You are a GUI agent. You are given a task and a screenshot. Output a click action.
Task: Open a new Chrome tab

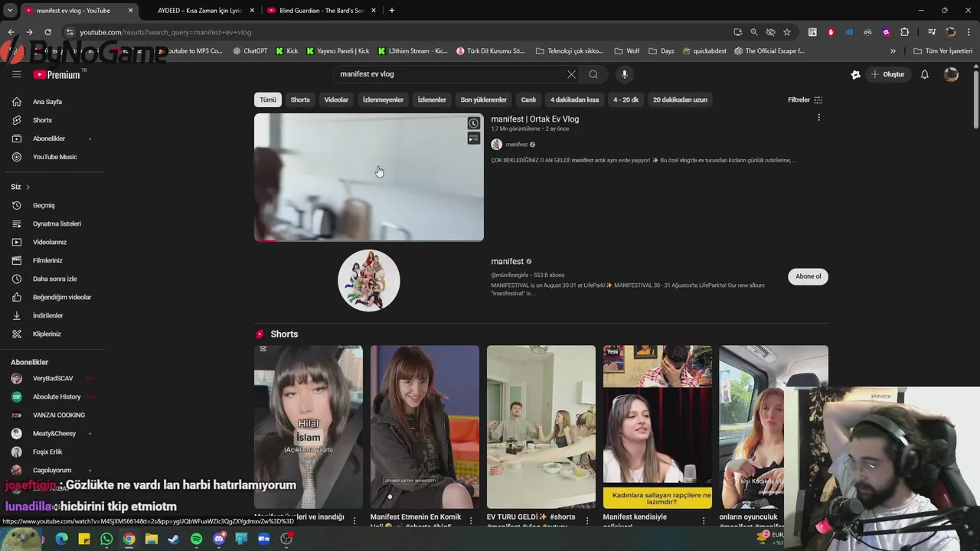[392, 11]
